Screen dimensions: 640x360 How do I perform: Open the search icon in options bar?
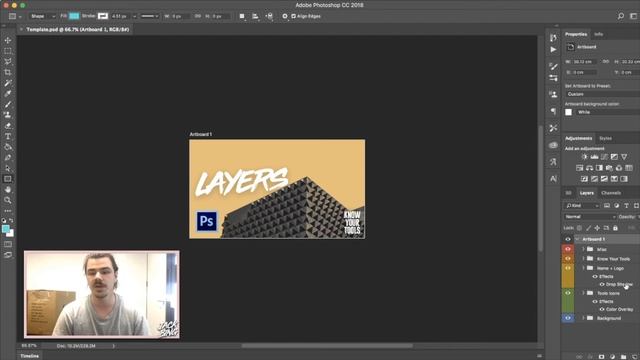tap(620, 16)
